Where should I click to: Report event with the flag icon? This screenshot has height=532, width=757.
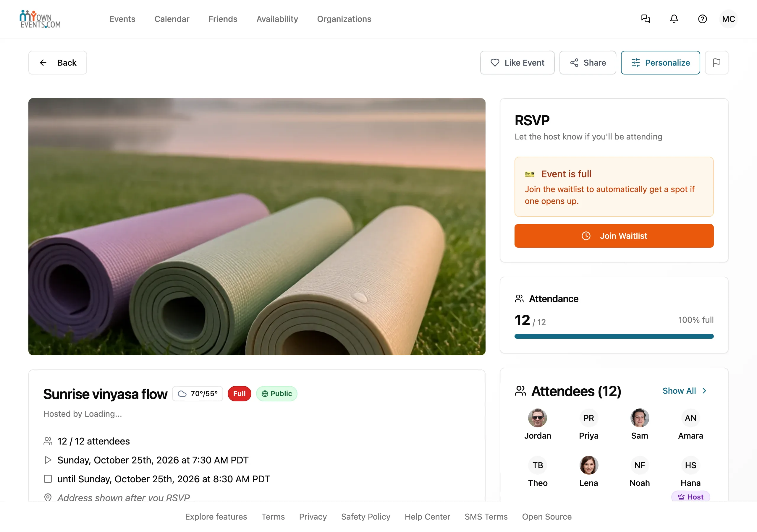click(716, 63)
